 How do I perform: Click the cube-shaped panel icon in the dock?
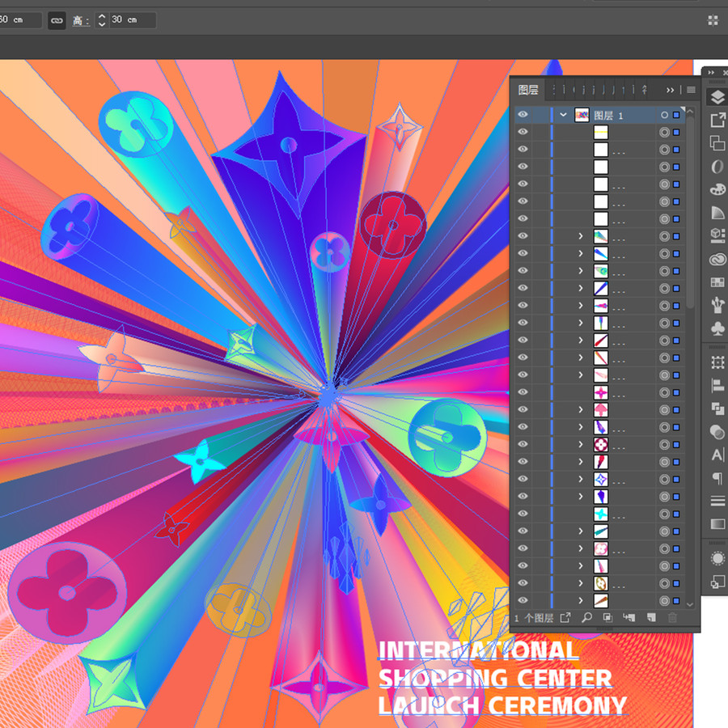point(717,235)
